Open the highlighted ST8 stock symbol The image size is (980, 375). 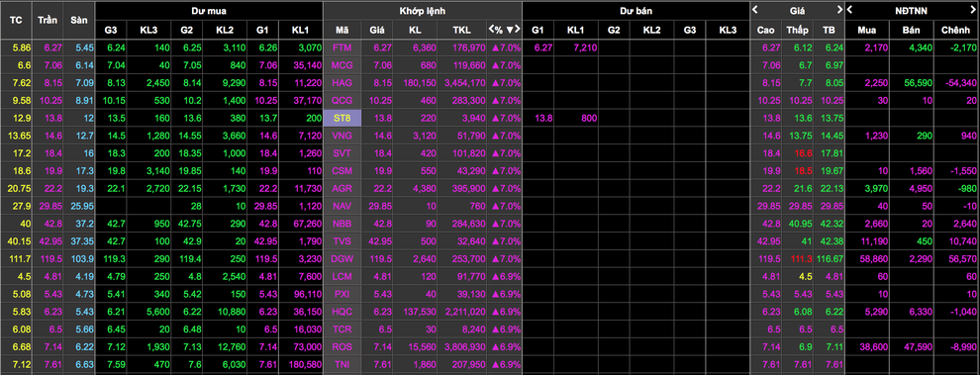tap(342, 118)
